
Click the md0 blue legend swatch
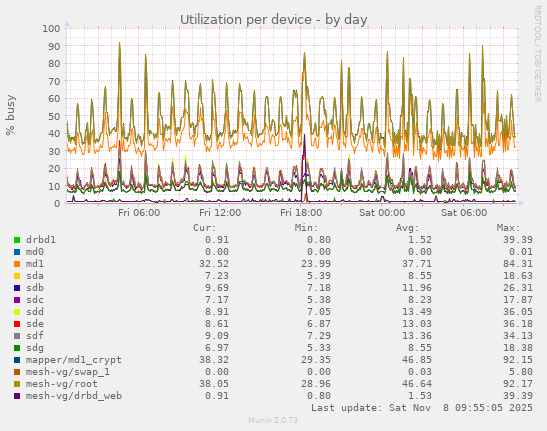coord(17,252)
